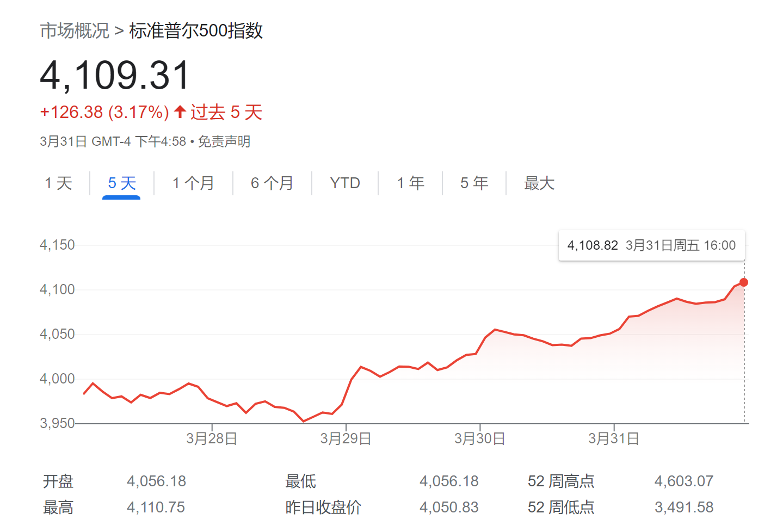783x532 pixels.
Task: Click the 3月28日 x-axis date label
Action: [x=212, y=438]
